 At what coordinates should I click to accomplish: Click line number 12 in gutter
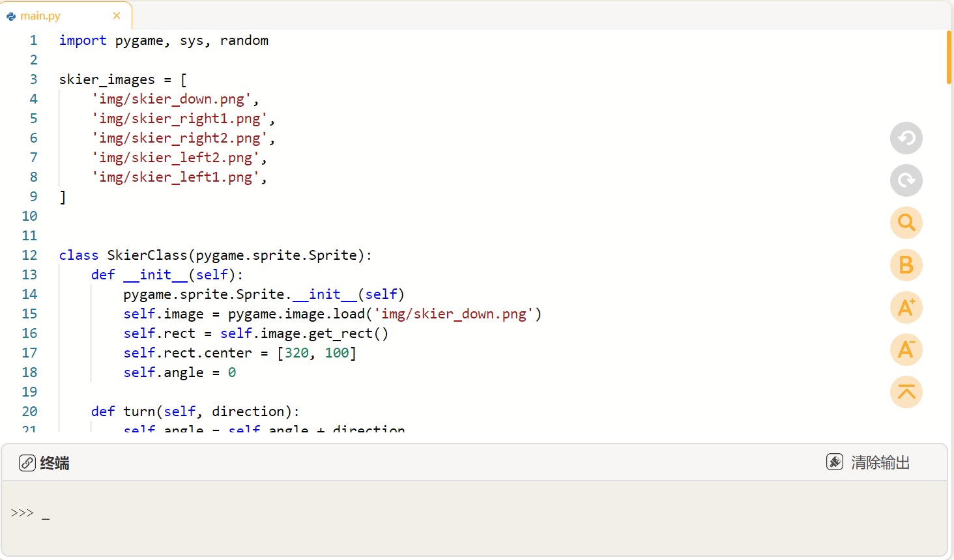(29, 255)
